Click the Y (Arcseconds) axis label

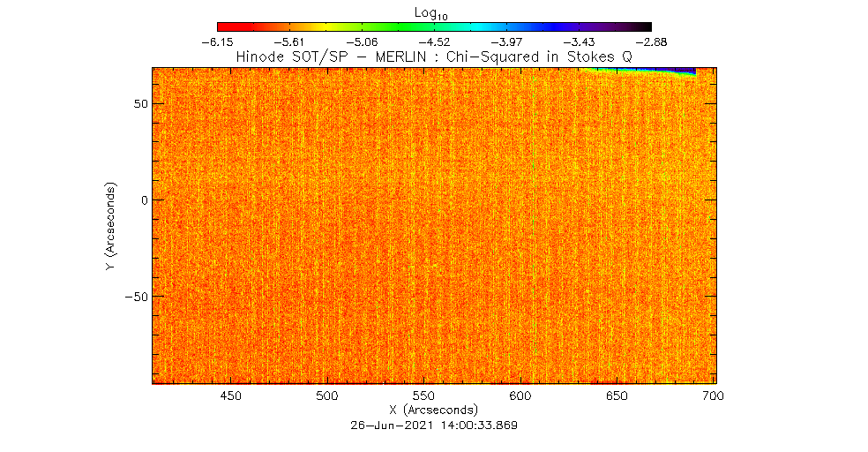[x=110, y=226]
